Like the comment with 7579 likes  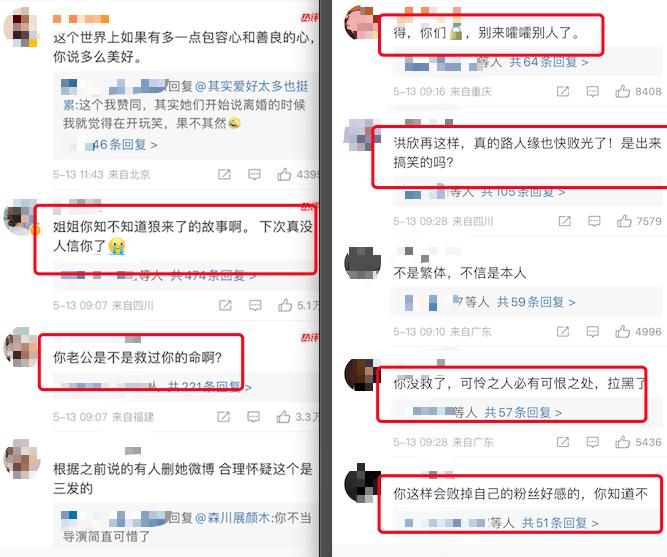click(624, 221)
